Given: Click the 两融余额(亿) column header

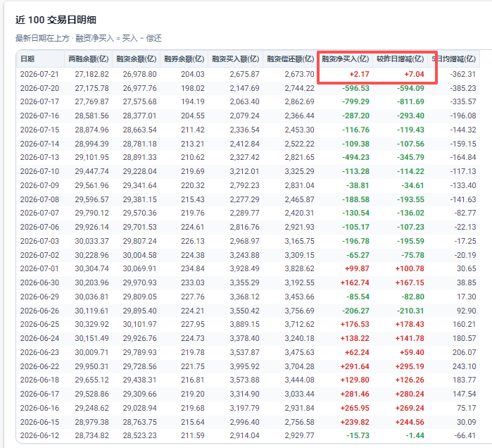Looking at the screenshot, I should [x=89, y=59].
